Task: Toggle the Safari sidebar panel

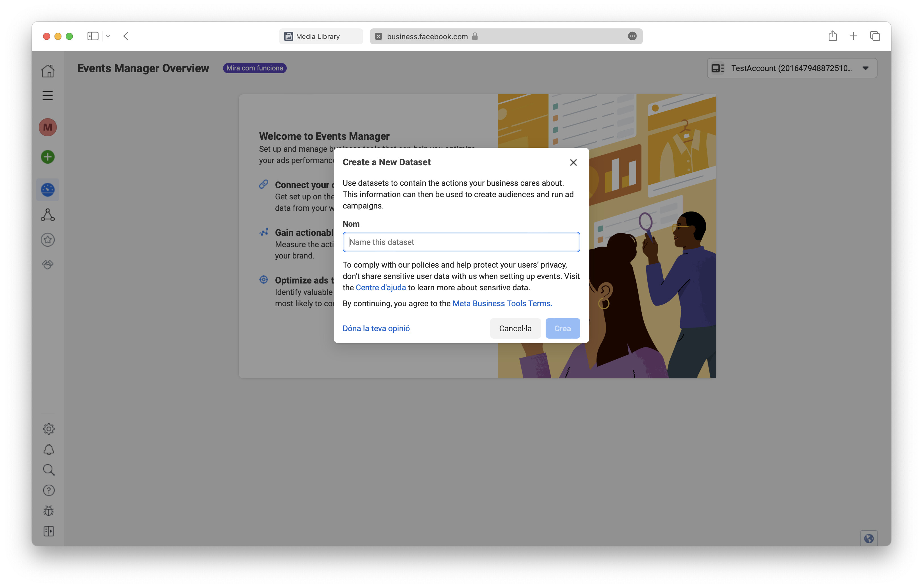Action: (x=93, y=36)
